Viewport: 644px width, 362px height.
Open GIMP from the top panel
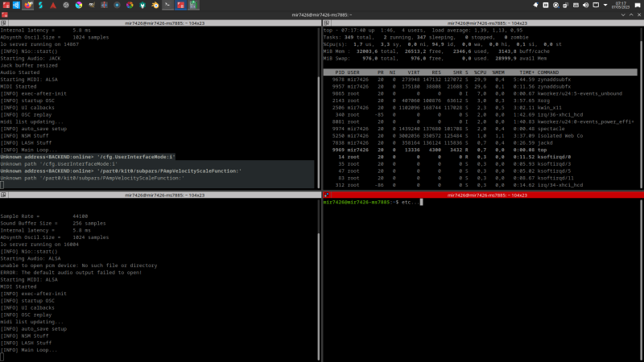[91, 5]
